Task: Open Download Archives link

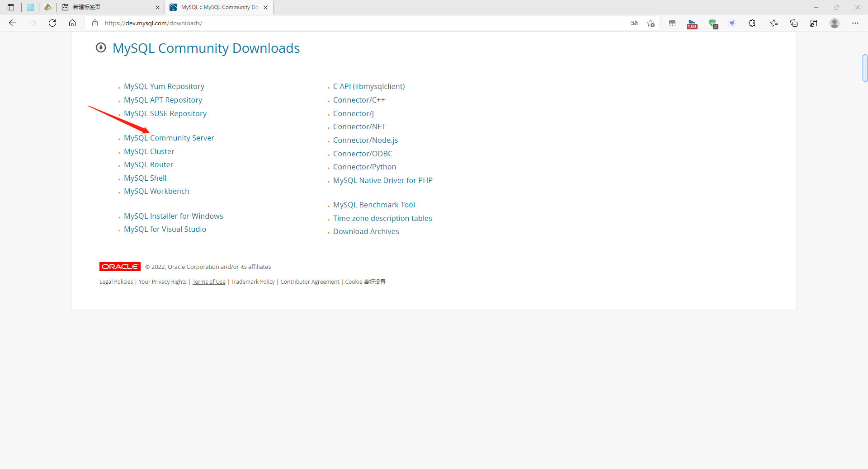Action: tap(366, 231)
